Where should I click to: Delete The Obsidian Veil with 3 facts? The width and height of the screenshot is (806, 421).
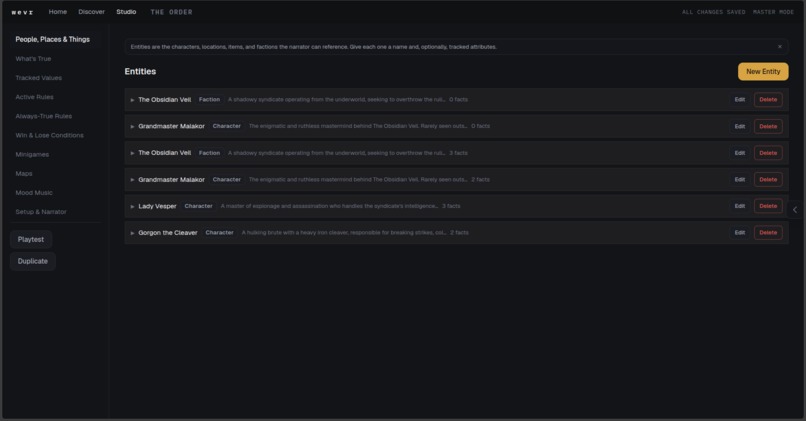(x=768, y=153)
